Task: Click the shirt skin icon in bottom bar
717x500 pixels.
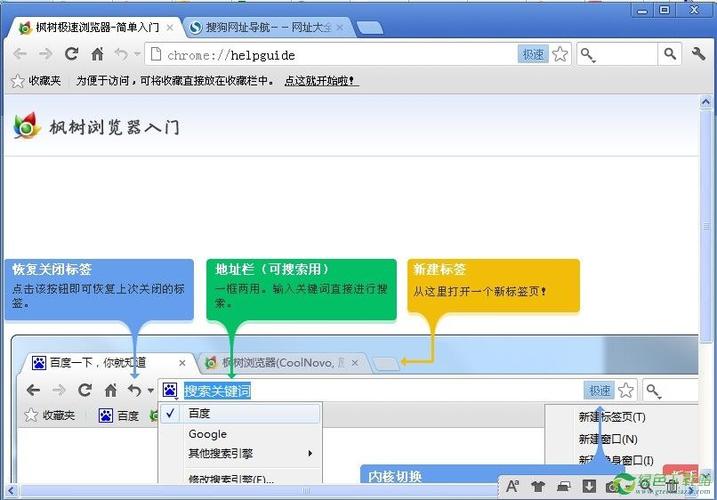Action: [538, 487]
